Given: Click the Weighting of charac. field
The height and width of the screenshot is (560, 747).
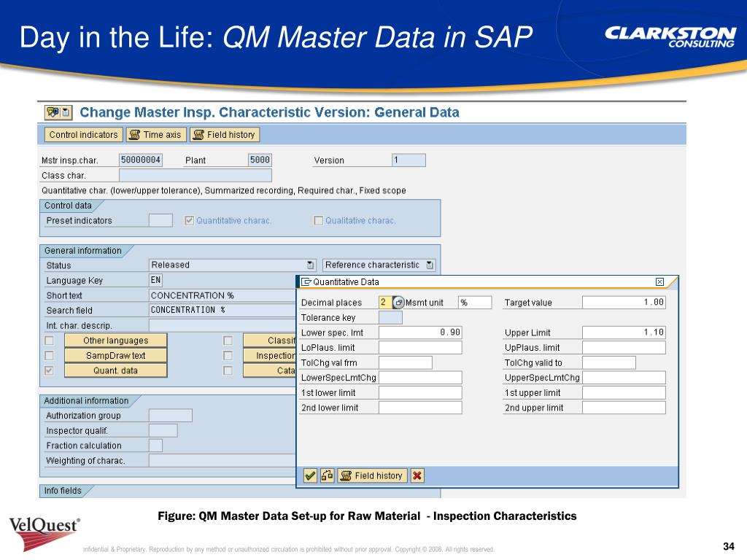Looking at the screenshot, I should (222, 461).
